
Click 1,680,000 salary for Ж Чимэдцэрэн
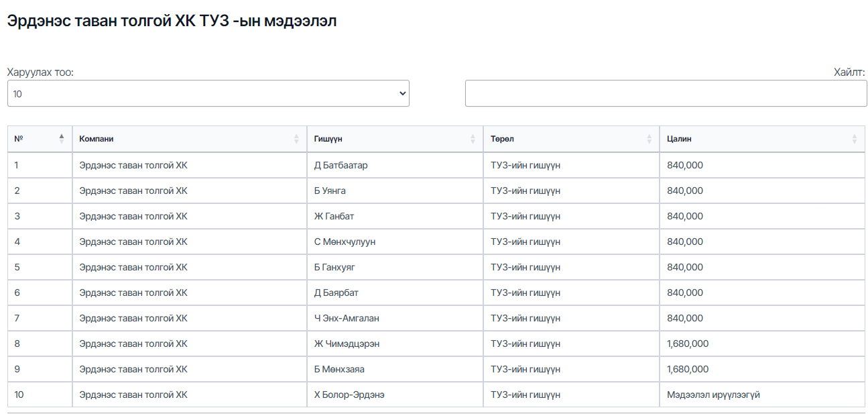pyautogui.click(x=688, y=344)
